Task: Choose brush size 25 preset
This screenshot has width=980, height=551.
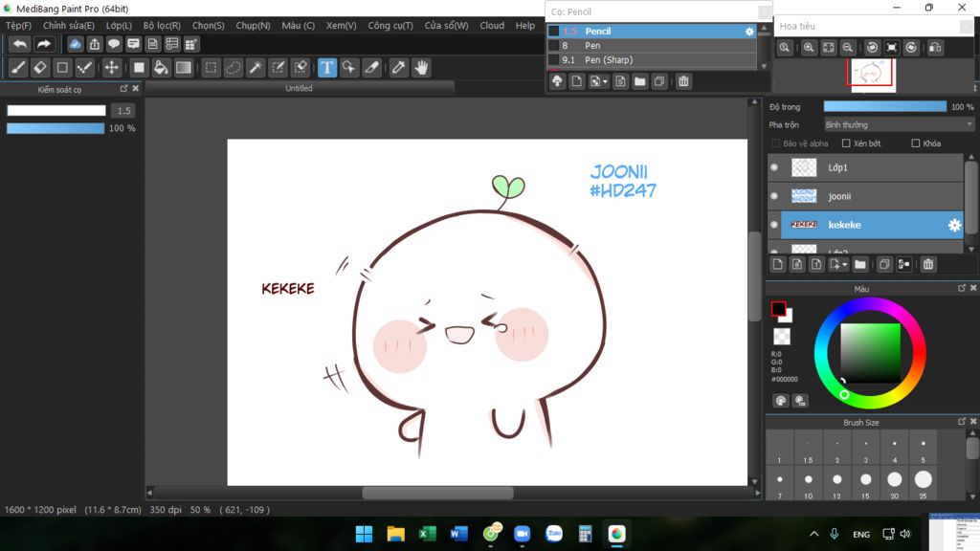Action: point(924,483)
